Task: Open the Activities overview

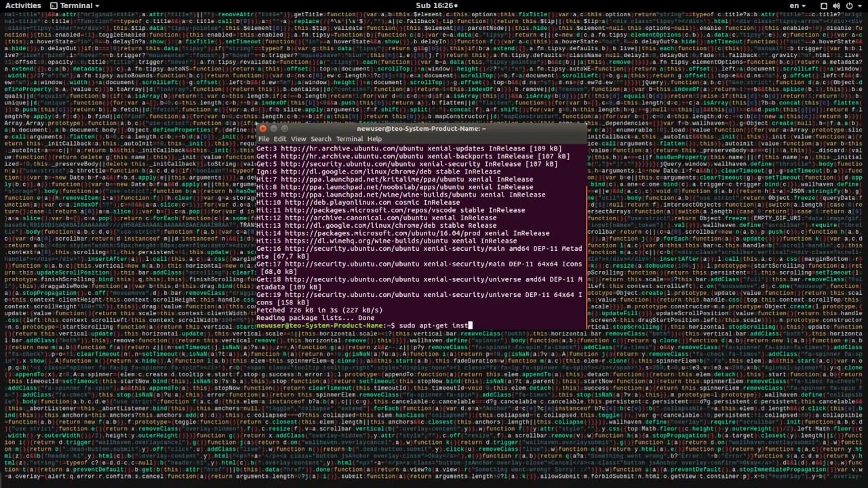Action: (x=23, y=5)
